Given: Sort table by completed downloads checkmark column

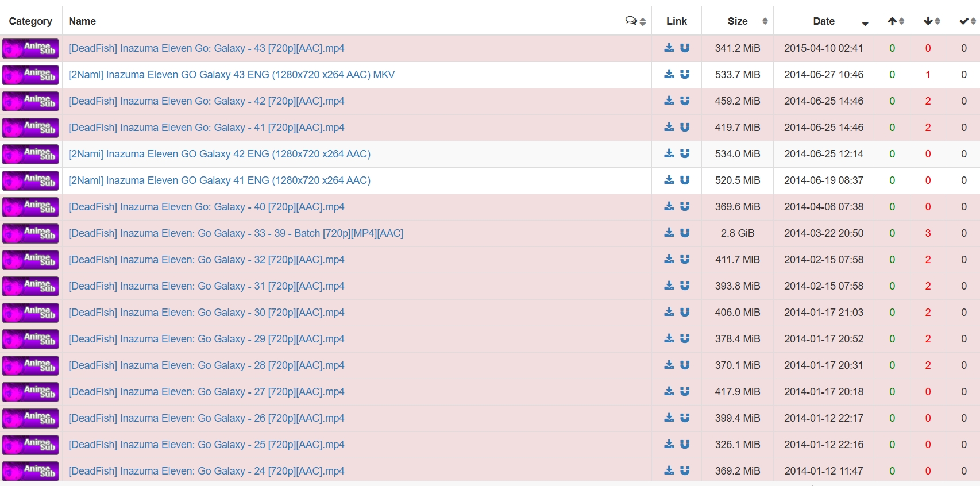Looking at the screenshot, I should click(963, 21).
